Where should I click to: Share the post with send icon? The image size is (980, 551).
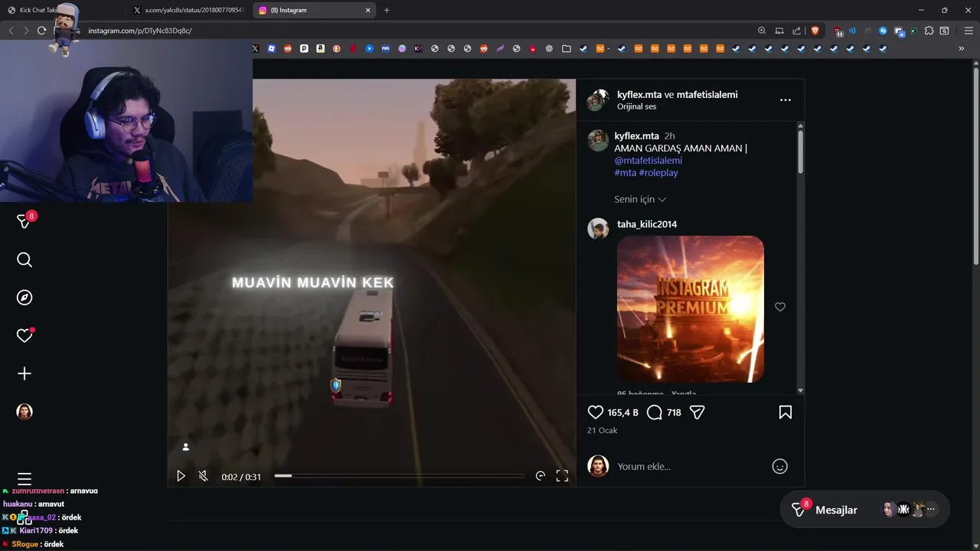(697, 412)
